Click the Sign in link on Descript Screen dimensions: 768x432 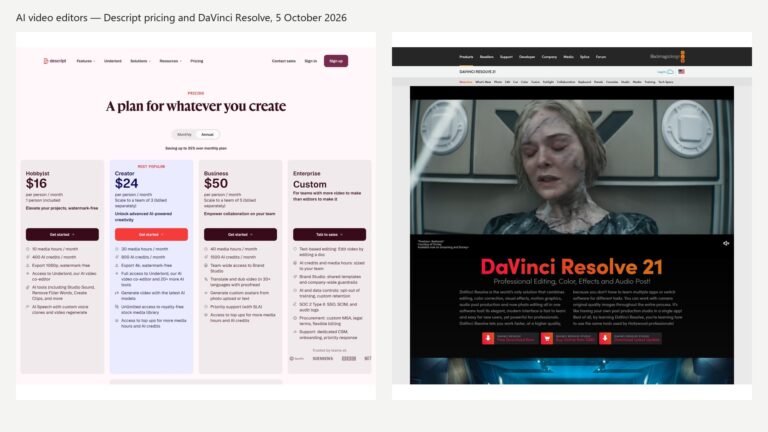tap(311, 61)
